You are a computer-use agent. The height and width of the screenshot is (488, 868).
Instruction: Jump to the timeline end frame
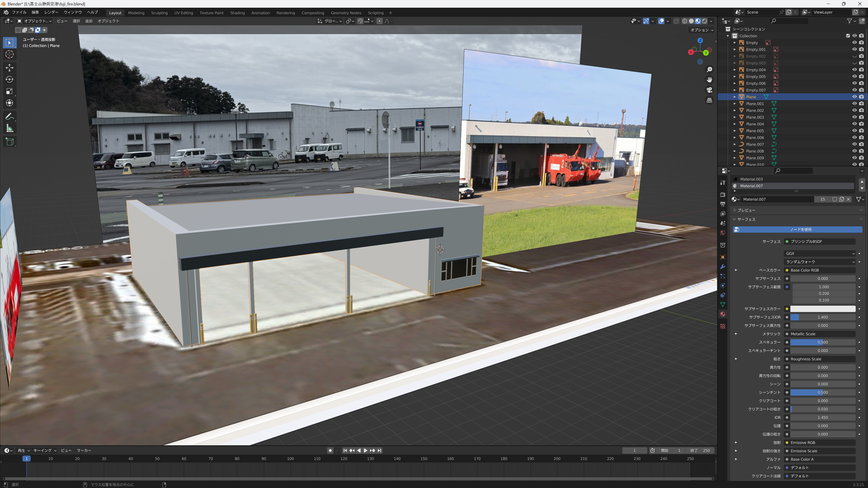tap(380, 450)
